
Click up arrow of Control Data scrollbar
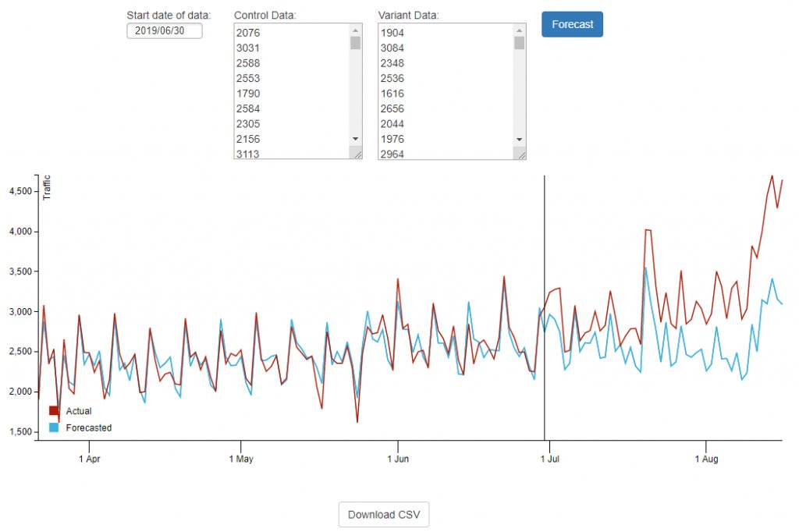point(355,30)
